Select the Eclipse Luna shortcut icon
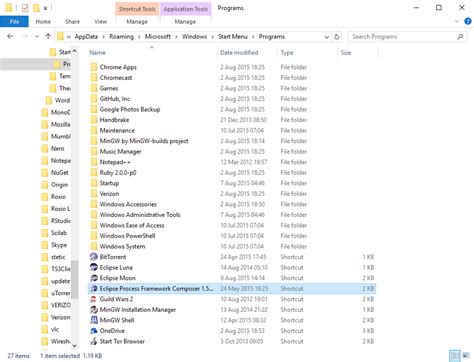474x362 pixels. tap(94, 267)
